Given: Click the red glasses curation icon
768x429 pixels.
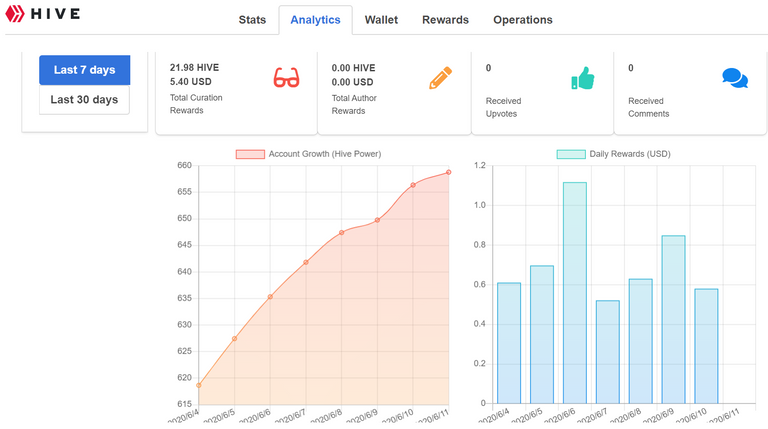Looking at the screenshot, I should (x=286, y=78).
